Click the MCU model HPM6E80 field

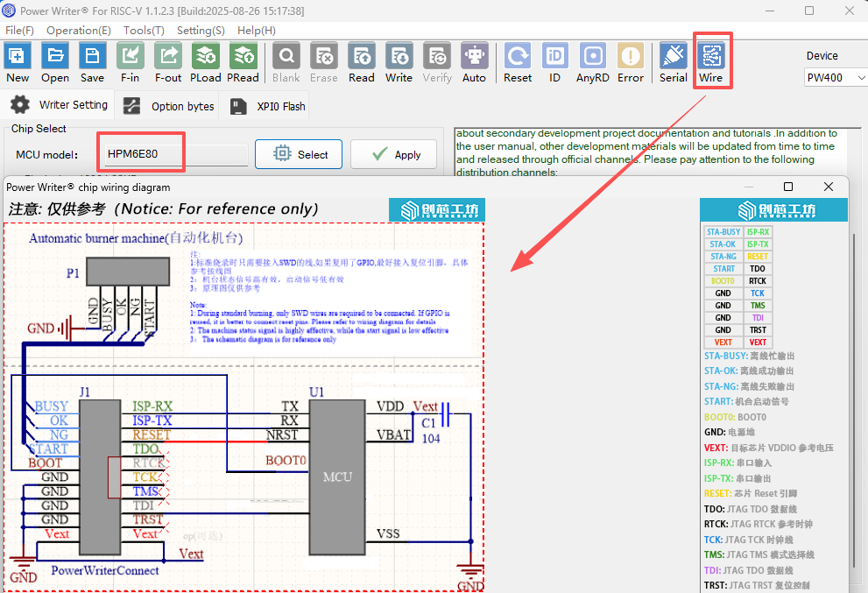(176, 154)
